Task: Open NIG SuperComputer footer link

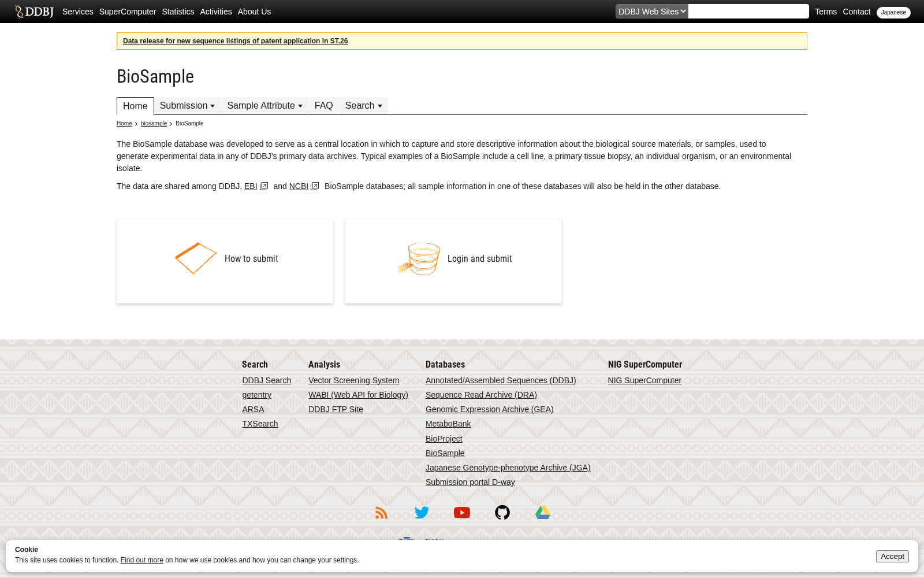Action: pos(644,380)
